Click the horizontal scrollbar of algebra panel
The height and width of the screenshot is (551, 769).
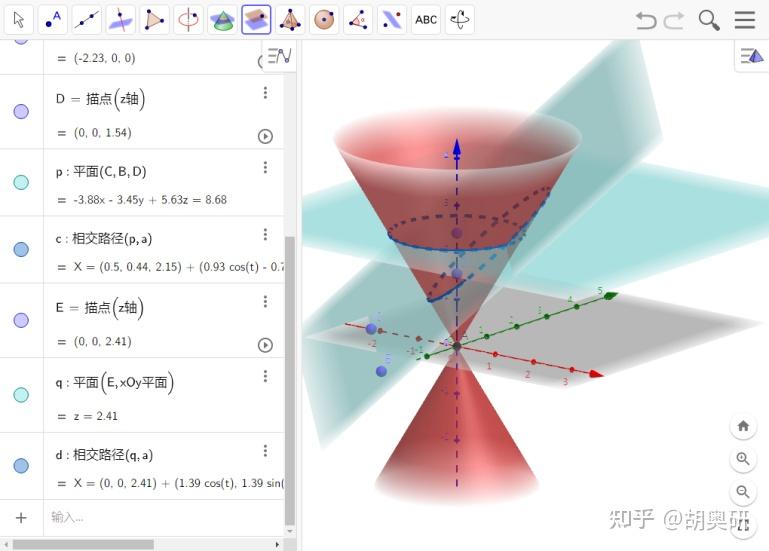[83, 545]
